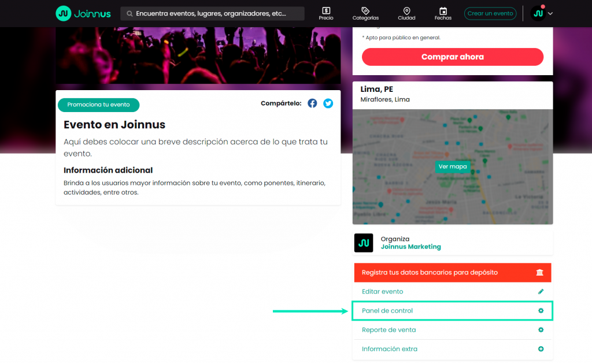This screenshot has height=364, width=592.
Task: Click the Comprar ahora button
Action: point(453,57)
